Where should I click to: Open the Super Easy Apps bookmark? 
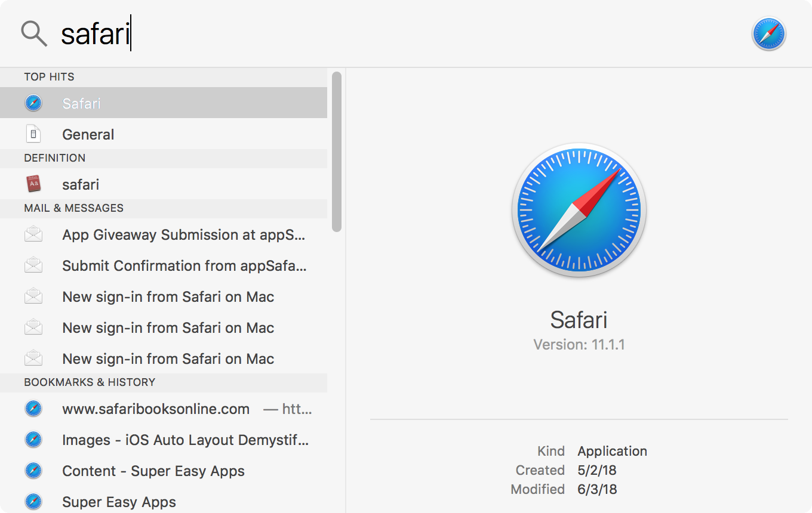coord(119,502)
